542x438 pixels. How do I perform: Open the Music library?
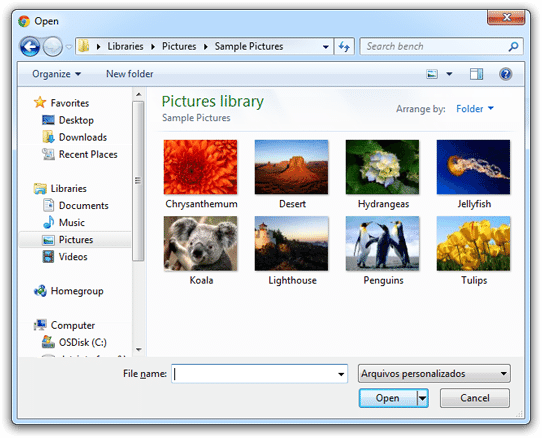[x=72, y=223]
